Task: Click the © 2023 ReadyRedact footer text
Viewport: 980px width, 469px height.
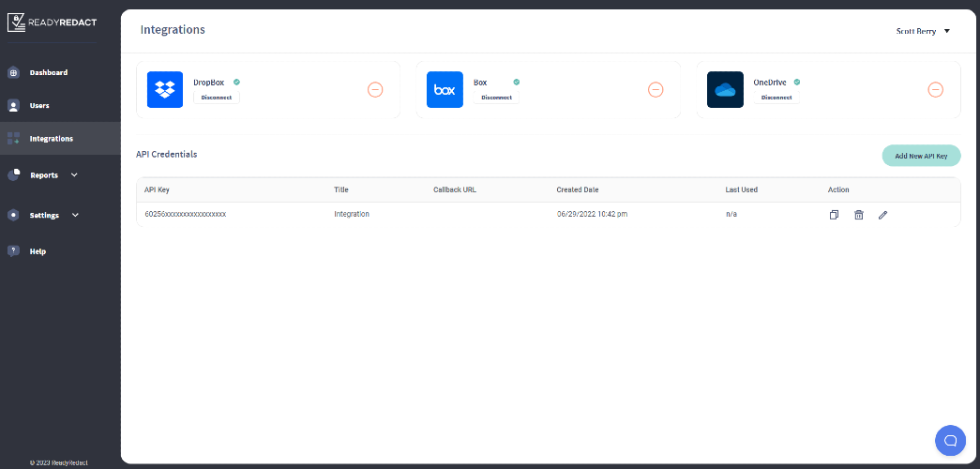Action: (x=59, y=462)
